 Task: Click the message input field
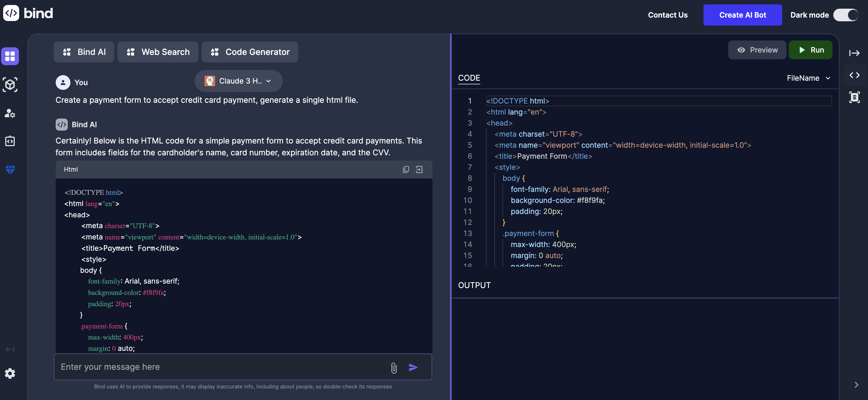243,367
